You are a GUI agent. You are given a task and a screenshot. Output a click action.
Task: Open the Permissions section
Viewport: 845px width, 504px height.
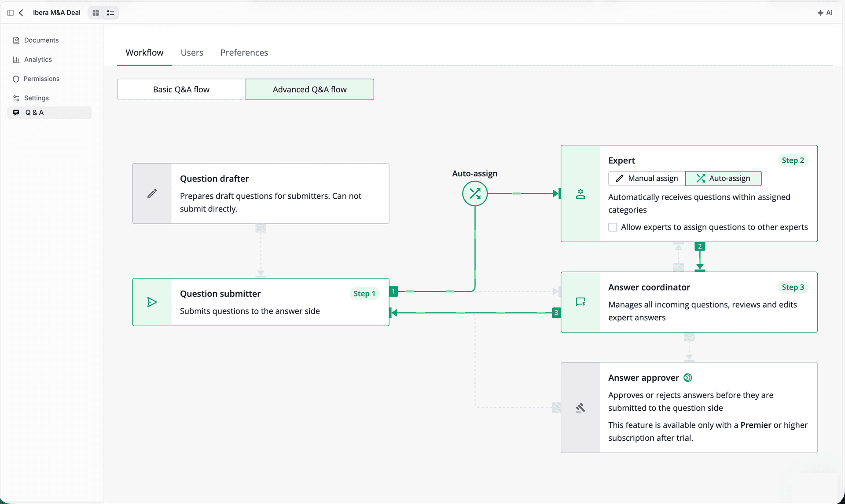click(42, 79)
